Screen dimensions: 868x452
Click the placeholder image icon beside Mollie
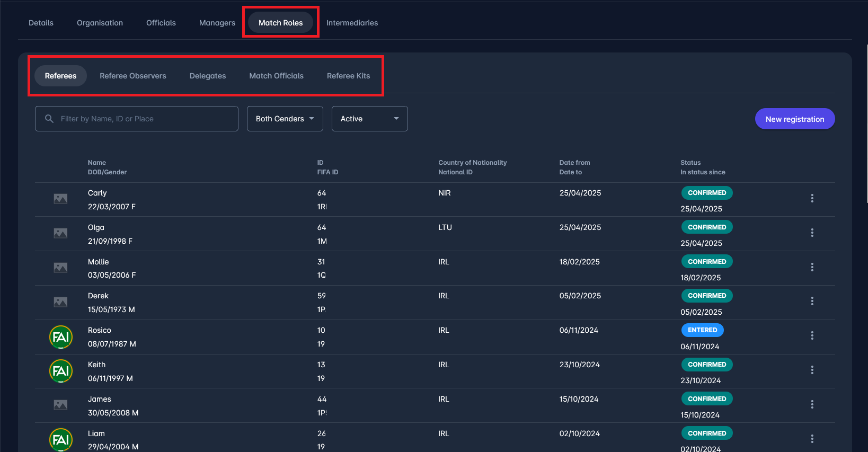[60, 268]
